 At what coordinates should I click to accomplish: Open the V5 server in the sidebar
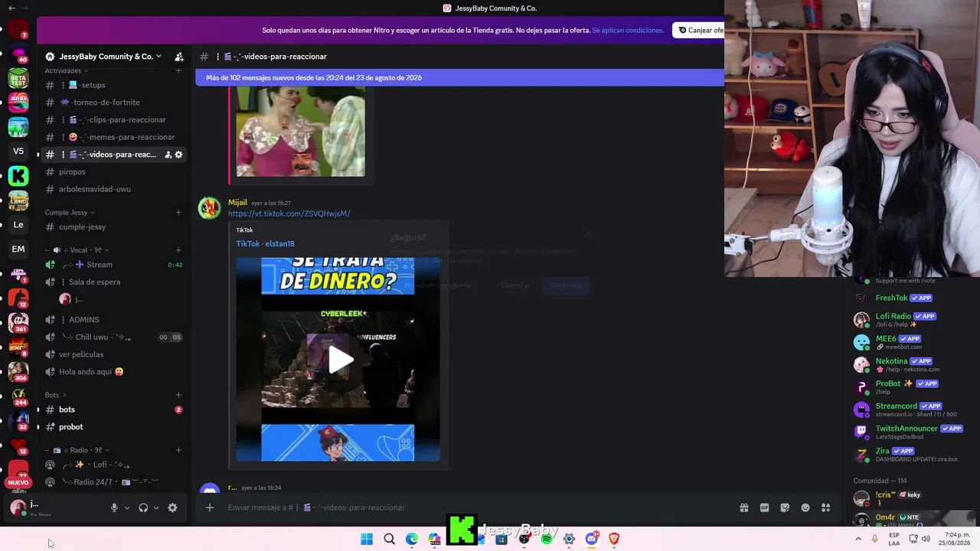click(x=18, y=151)
